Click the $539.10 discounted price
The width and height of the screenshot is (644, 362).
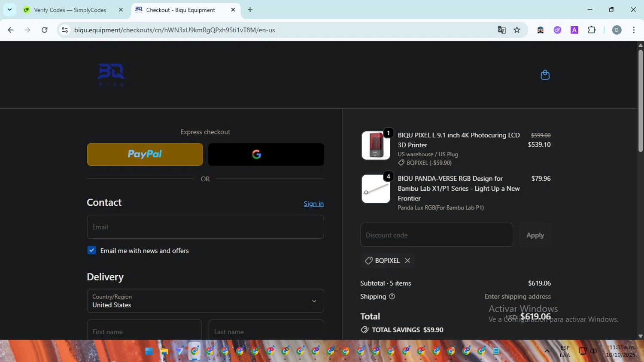(539, 145)
